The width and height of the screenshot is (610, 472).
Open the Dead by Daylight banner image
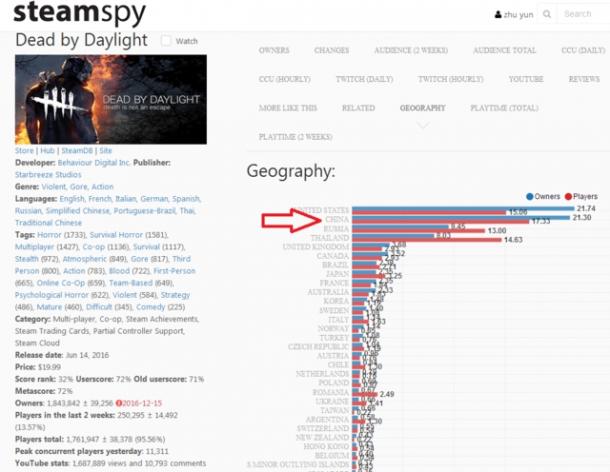tap(111, 99)
